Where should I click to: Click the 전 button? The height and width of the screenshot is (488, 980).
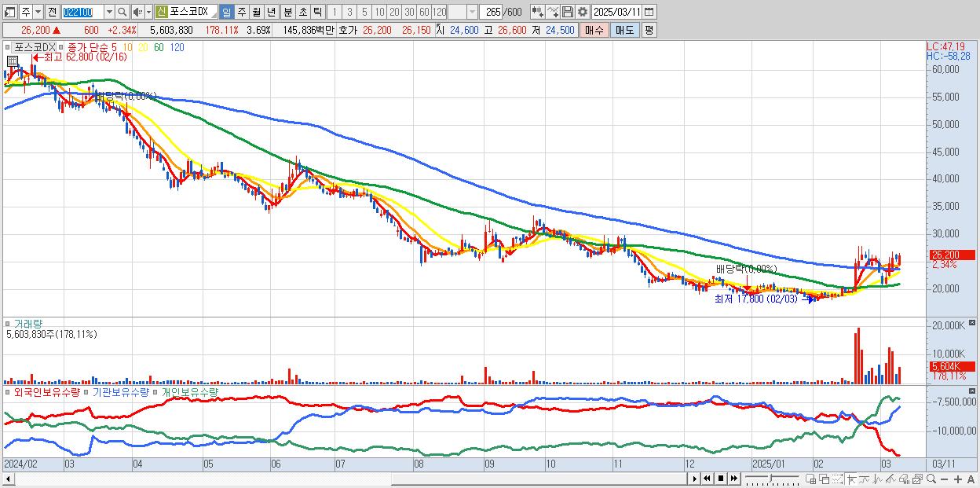[x=53, y=12]
